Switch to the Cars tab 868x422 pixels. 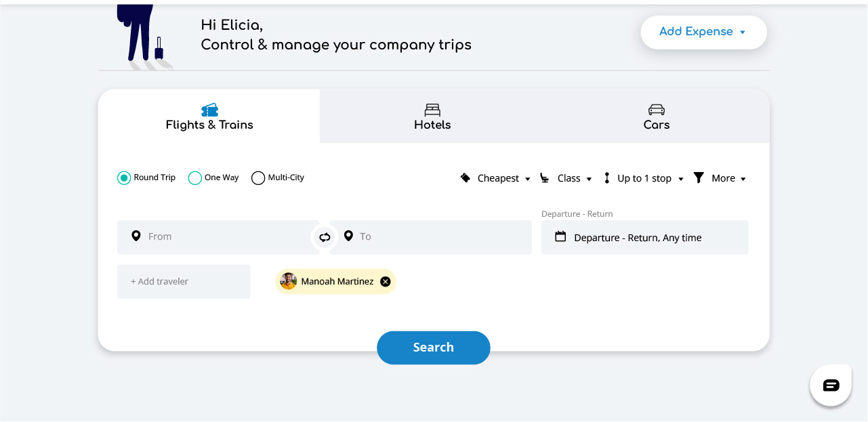656,117
